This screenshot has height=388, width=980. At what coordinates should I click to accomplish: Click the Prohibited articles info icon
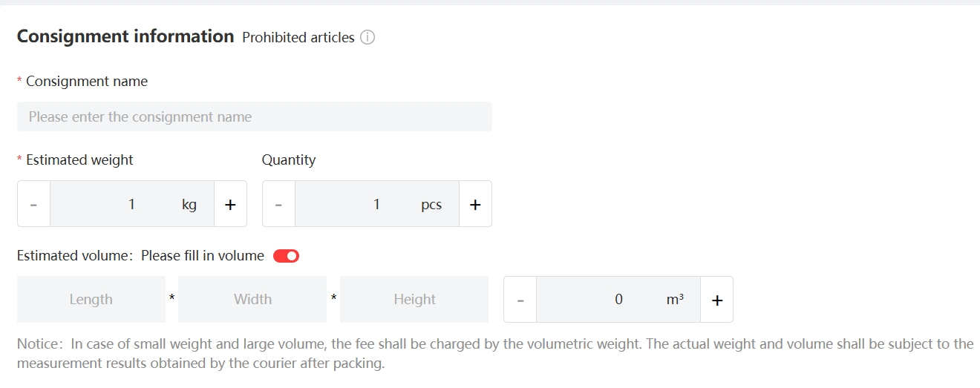367,37
